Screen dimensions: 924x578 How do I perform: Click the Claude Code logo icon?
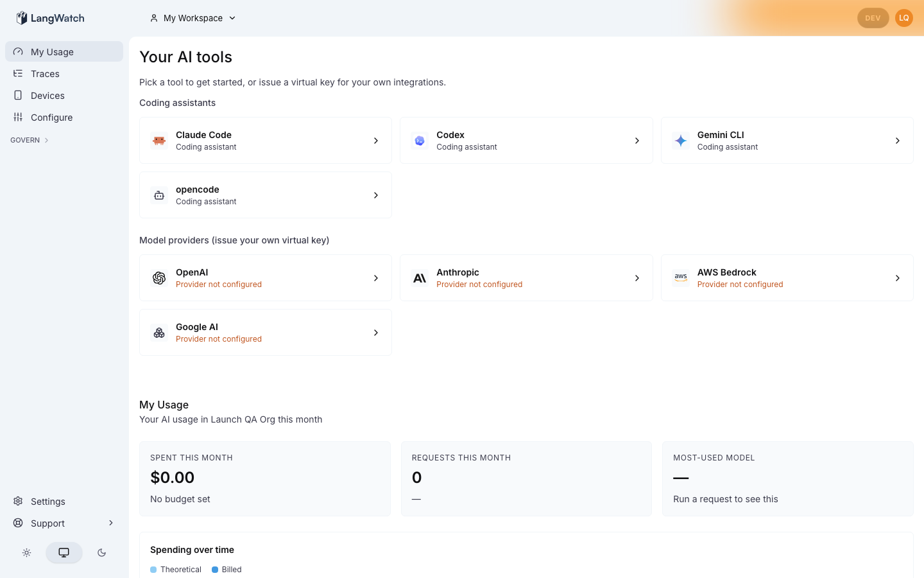click(159, 141)
